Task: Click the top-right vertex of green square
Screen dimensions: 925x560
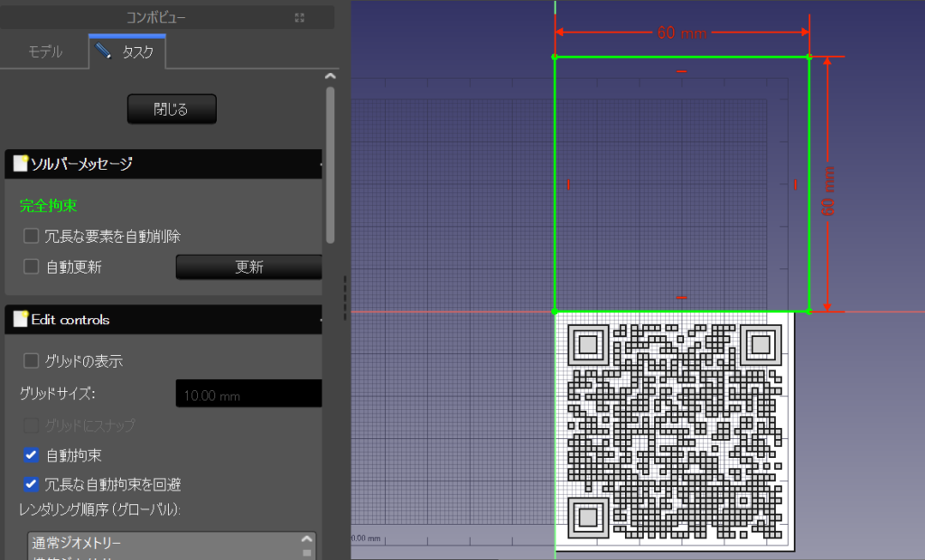Action: click(808, 57)
